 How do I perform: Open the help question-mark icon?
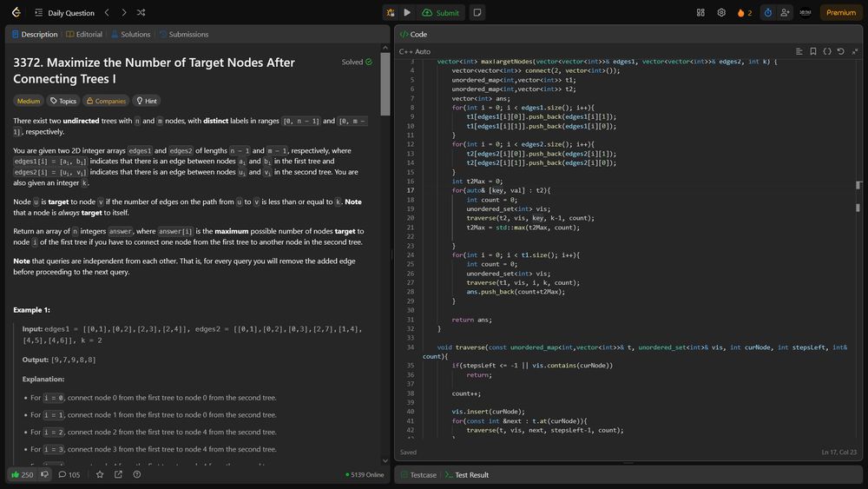click(137, 474)
